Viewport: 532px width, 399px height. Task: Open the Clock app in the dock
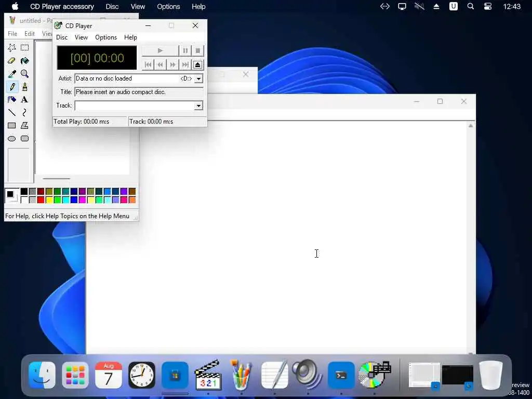pos(142,375)
